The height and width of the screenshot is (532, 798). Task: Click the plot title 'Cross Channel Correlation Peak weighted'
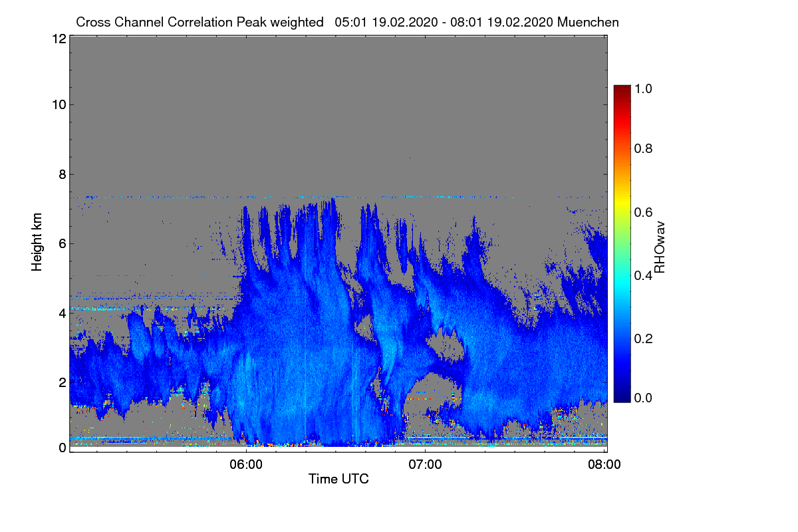click(199, 22)
